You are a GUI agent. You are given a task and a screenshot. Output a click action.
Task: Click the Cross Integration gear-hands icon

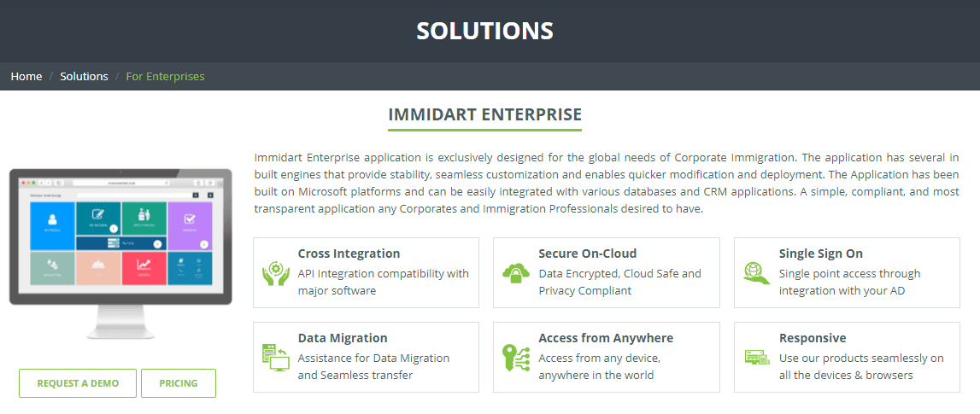click(x=275, y=273)
